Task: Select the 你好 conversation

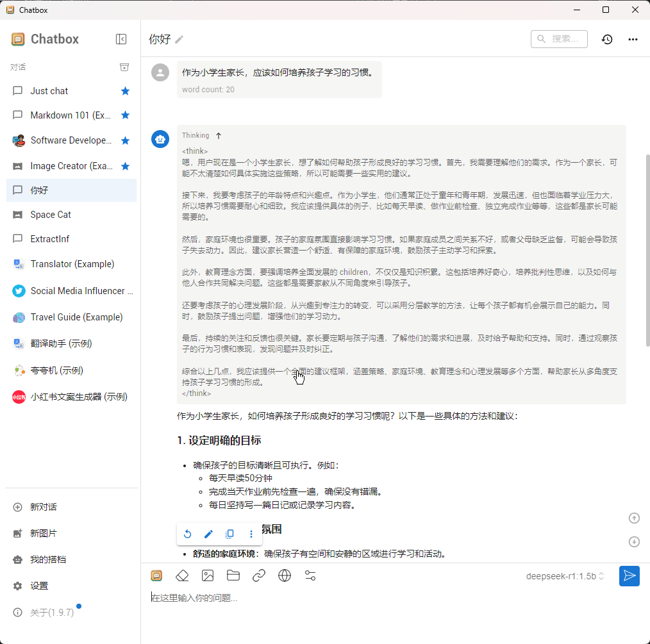Action: [71, 190]
